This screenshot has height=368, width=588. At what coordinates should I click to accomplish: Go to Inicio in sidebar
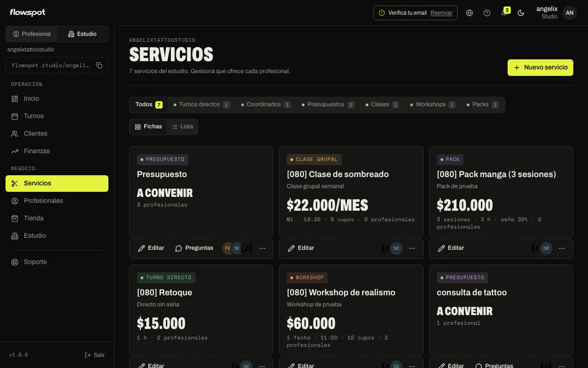57,99
